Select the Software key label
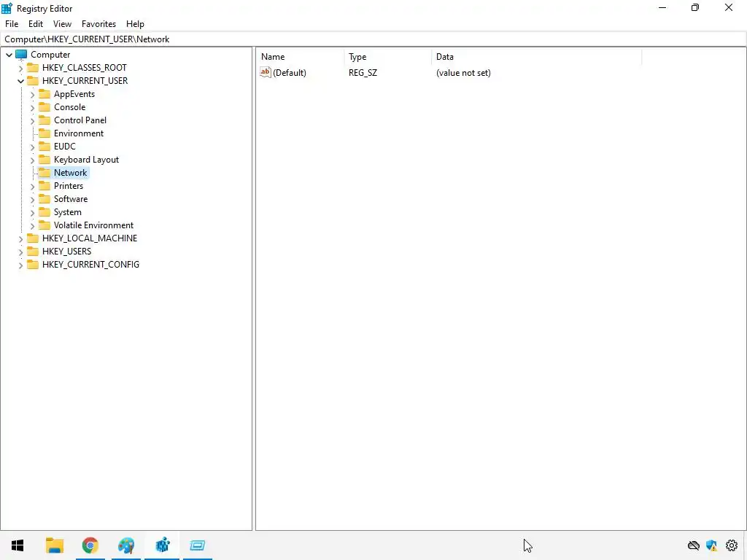This screenshot has height=560, width=747. tap(71, 199)
